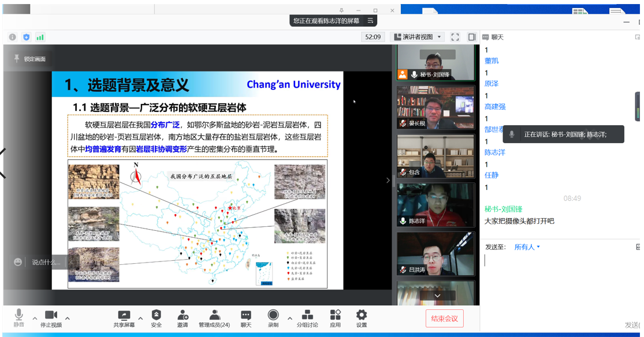Open the Apps (应用) icon

click(x=335, y=315)
